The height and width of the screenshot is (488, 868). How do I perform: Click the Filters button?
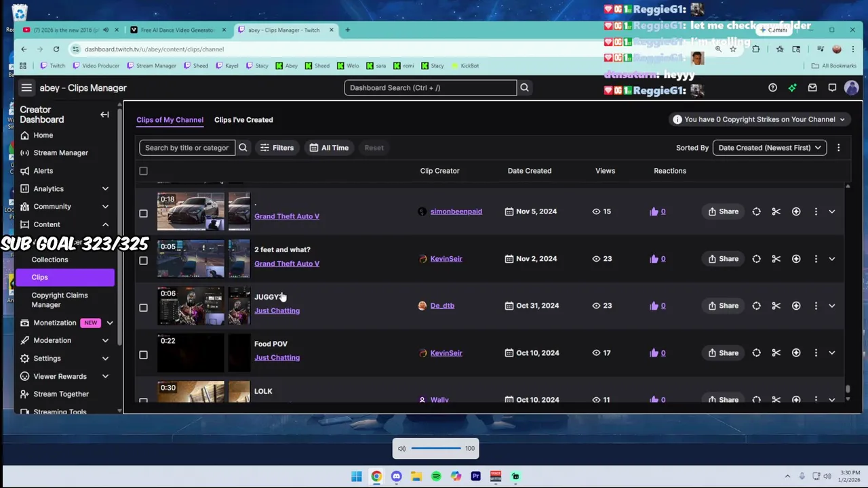click(277, 148)
